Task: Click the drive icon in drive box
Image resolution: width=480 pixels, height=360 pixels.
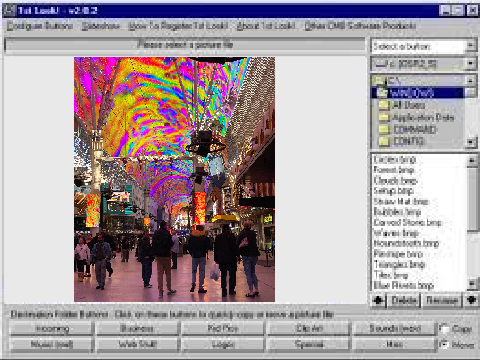Action: (x=381, y=64)
